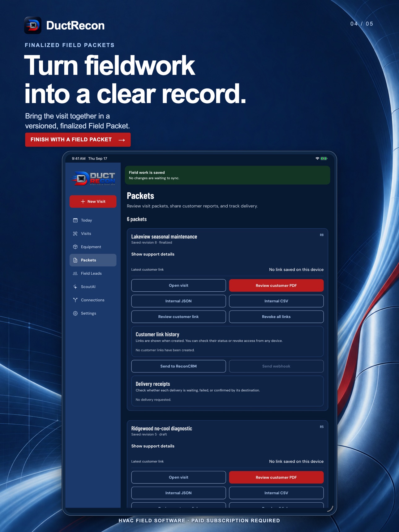Open visit for Ridgewood no-cool diagnostic
Viewport: 399px width, 532px height.
[x=178, y=477]
